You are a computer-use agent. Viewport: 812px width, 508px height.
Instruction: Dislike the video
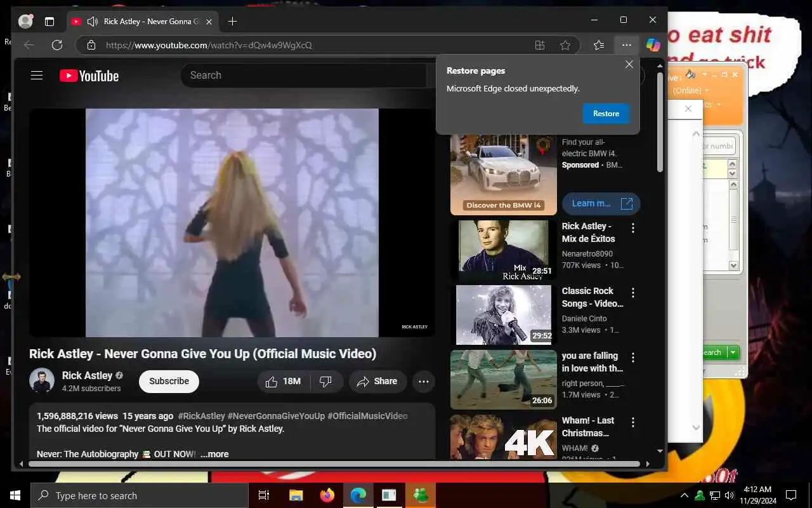click(x=326, y=382)
